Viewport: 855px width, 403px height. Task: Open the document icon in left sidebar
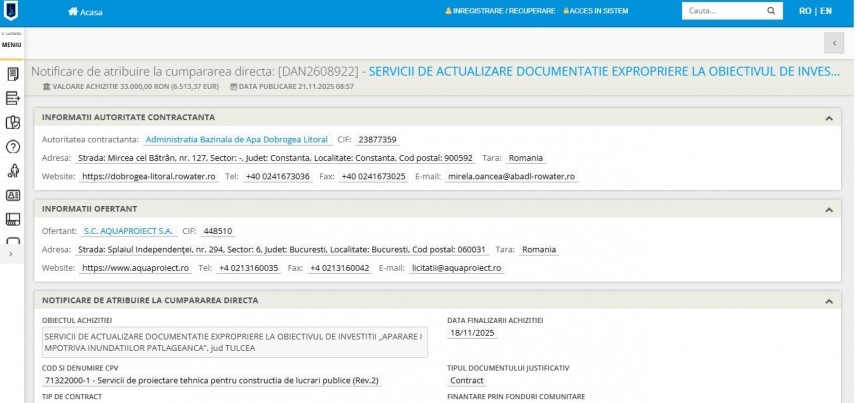coord(13,74)
